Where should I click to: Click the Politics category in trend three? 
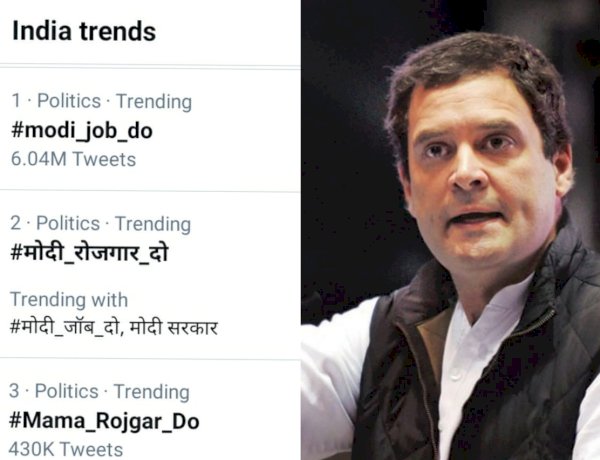(67, 391)
